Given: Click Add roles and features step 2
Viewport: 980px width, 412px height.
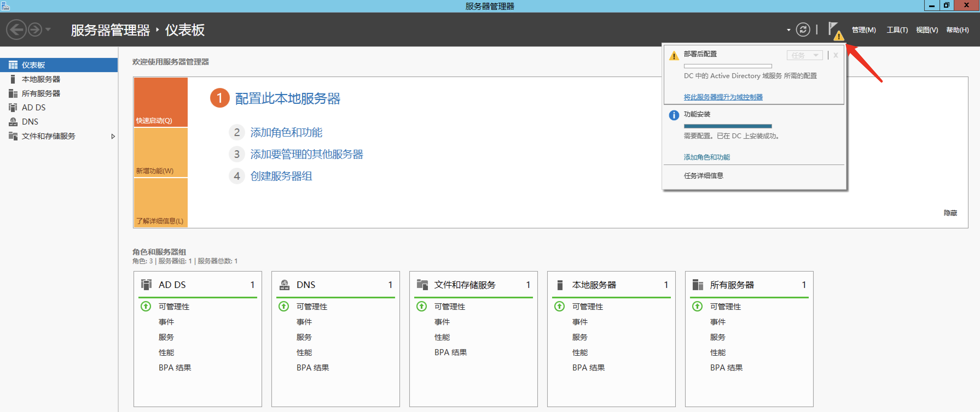Looking at the screenshot, I should pyautogui.click(x=286, y=132).
